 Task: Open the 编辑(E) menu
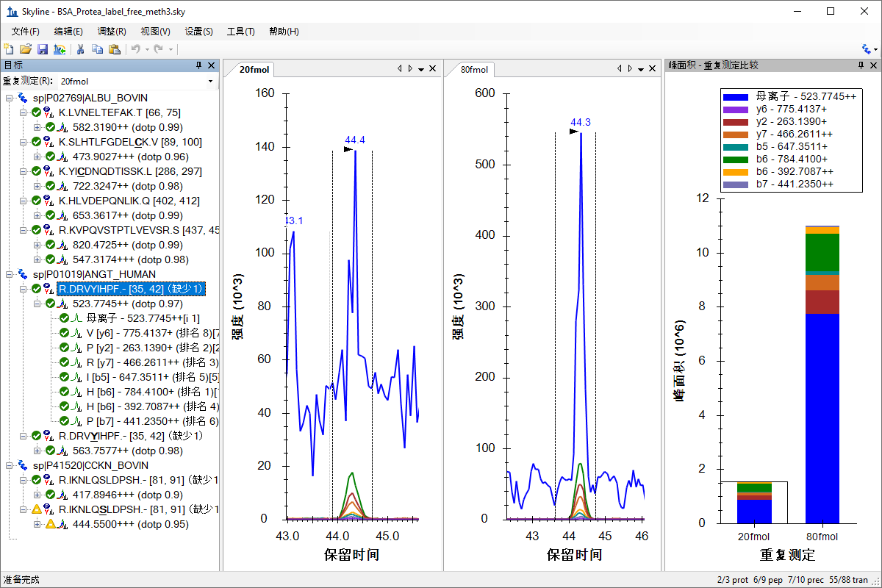click(68, 32)
